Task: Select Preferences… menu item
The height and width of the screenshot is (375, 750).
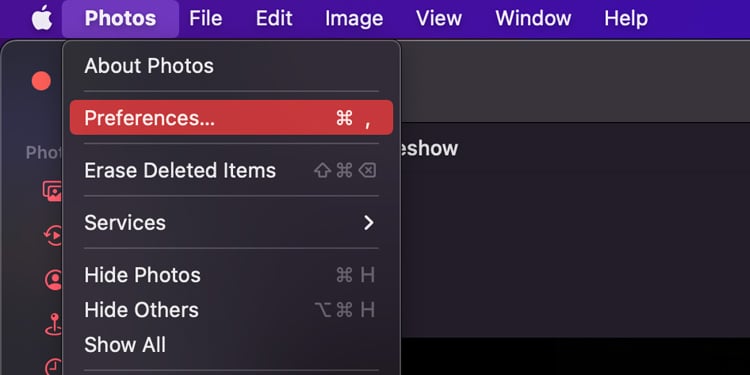Action: click(x=232, y=118)
